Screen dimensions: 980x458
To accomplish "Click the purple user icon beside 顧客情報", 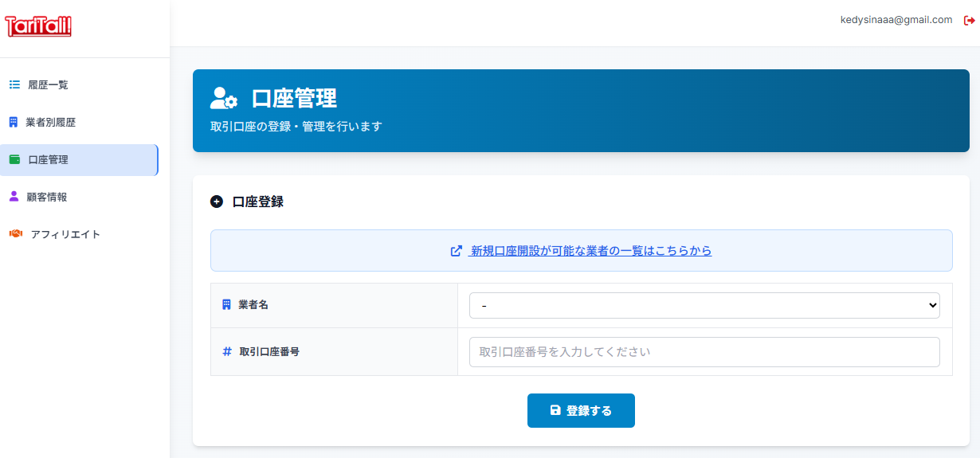I will coord(14,196).
